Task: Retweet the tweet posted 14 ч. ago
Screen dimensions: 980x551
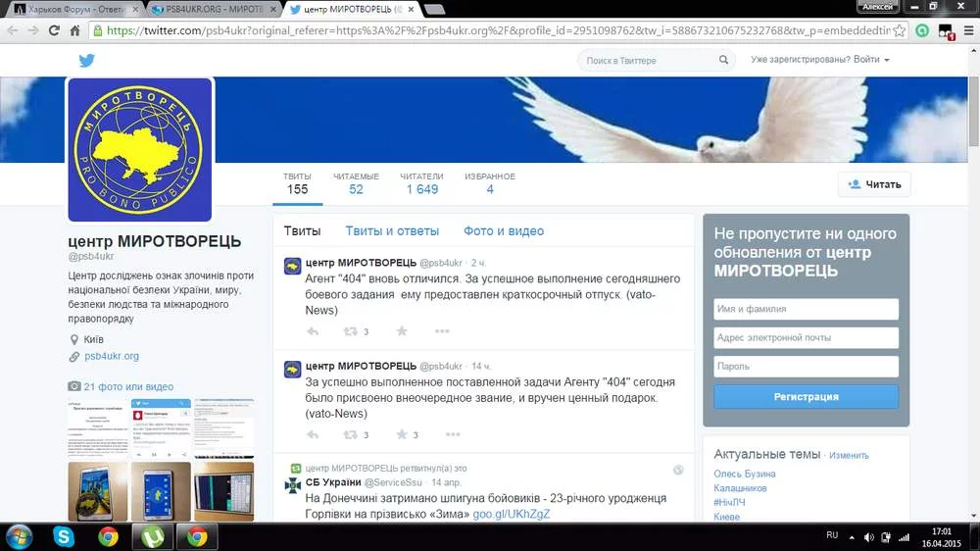Action: 351,434
